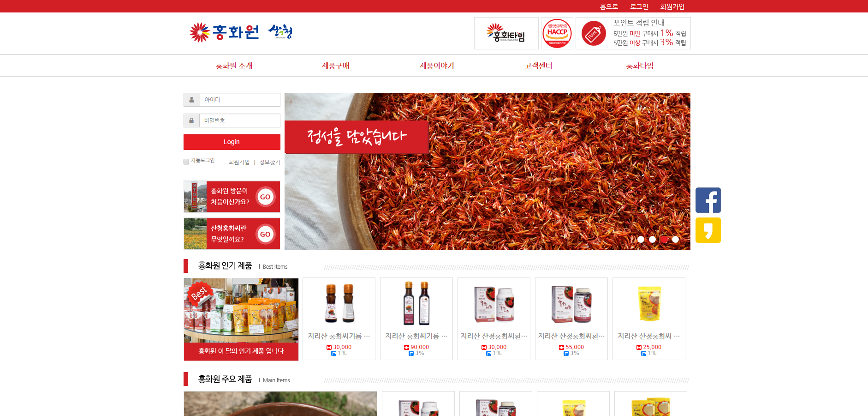Click the 90,000 price text

(420, 347)
